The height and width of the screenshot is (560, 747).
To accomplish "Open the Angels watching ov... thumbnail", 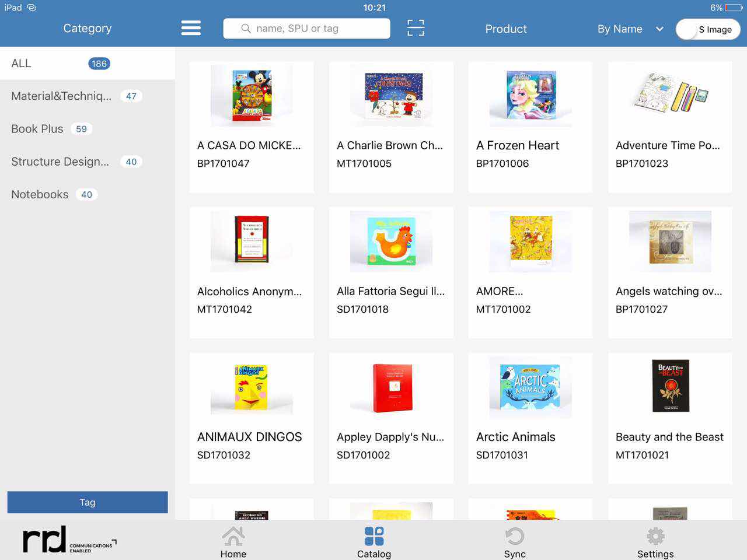I will [x=670, y=241].
